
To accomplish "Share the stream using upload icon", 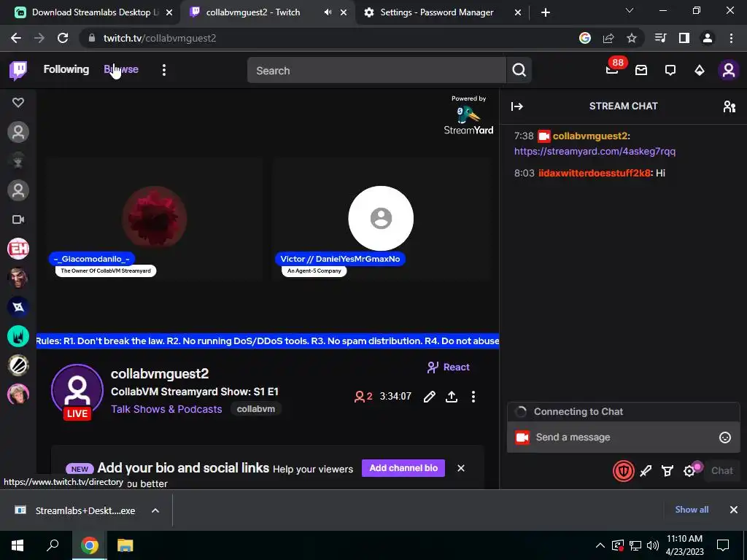I will pyautogui.click(x=451, y=397).
